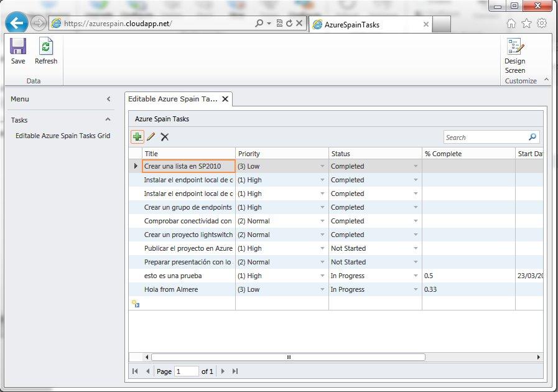This screenshot has width=558, height=392.
Task: Reload page via address bar refresh arrow
Action: click(x=289, y=24)
